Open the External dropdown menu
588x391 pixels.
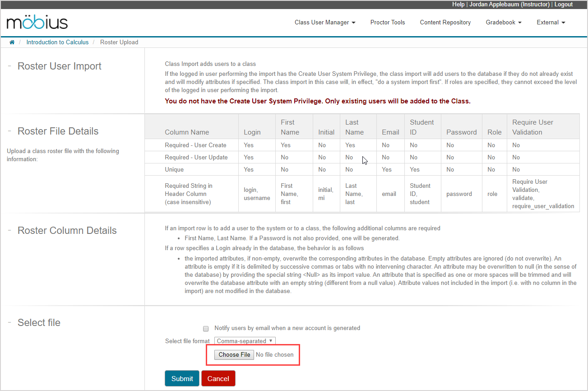point(551,23)
